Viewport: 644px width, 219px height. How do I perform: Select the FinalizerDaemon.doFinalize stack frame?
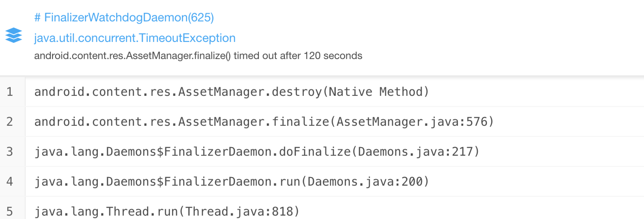coord(335,152)
